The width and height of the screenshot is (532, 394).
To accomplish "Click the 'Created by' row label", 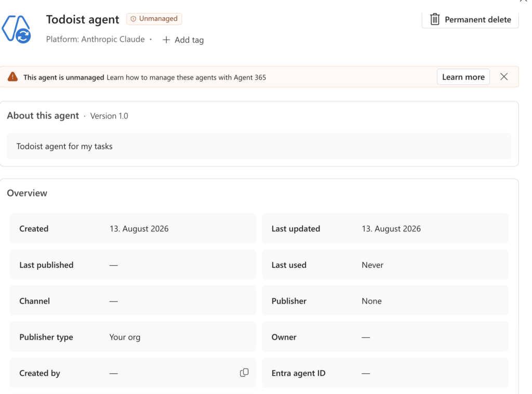I will click(x=39, y=373).
